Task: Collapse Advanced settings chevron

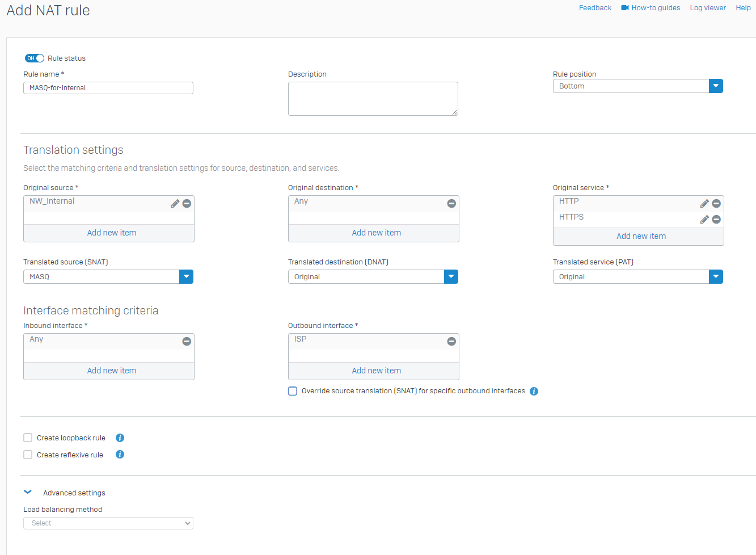Action: tap(28, 492)
